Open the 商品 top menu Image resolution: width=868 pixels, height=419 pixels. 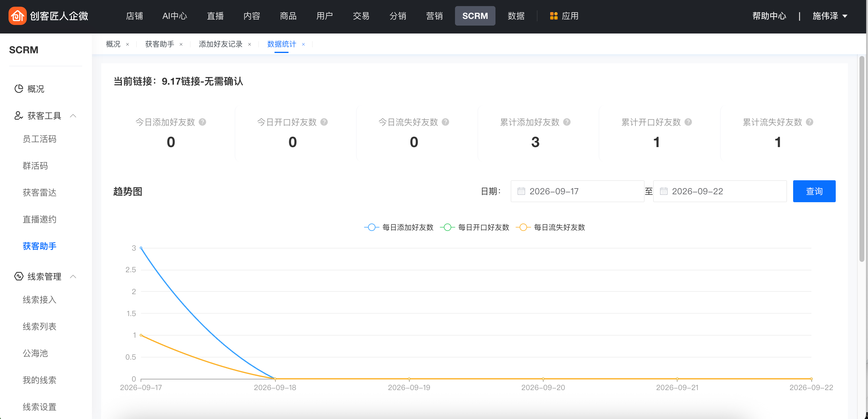tap(288, 16)
